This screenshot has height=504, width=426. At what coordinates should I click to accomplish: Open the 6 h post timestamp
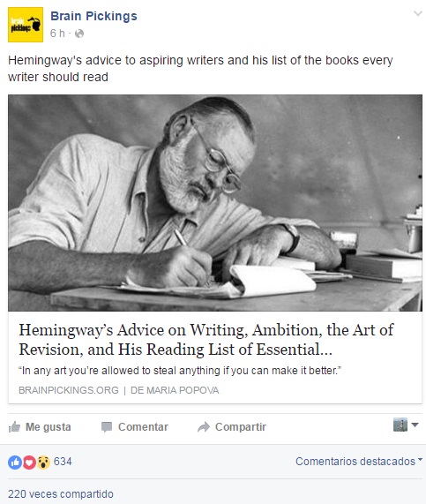point(57,34)
